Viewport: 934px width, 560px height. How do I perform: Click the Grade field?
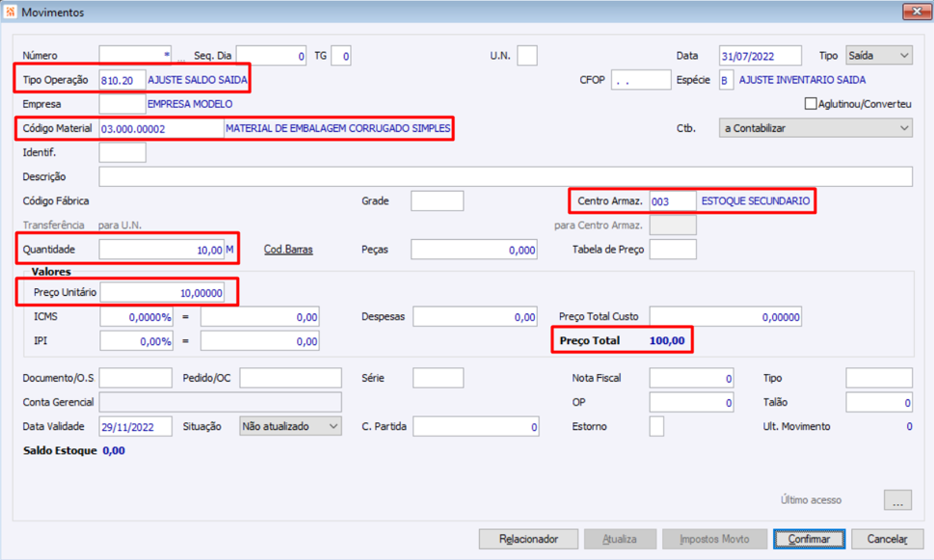pyautogui.click(x=438, y=201)
